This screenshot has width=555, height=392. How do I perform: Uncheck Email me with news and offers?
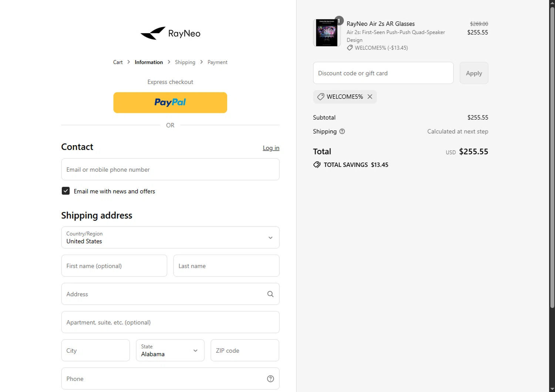point(65,191)
